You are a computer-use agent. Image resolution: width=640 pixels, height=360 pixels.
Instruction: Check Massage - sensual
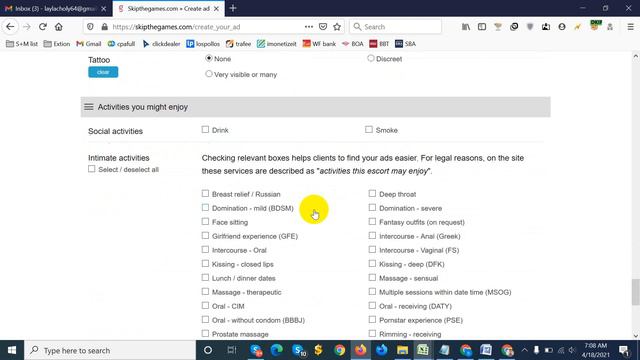point(372,278)
